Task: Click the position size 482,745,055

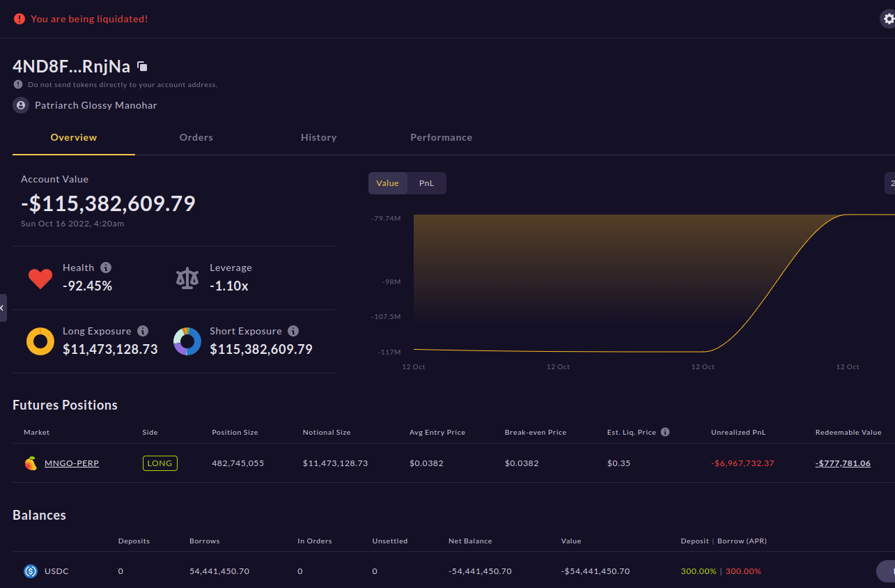Action: tap(238, 463)
